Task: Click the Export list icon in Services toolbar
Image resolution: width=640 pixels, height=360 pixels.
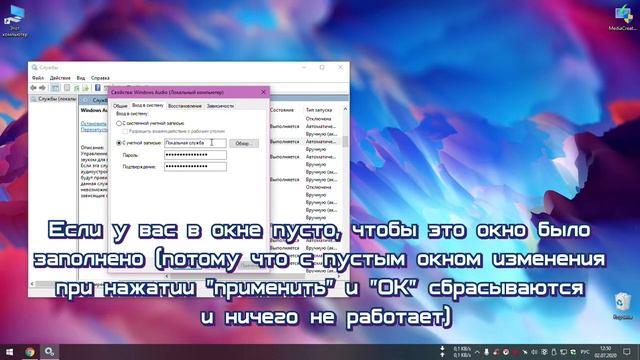Action: pos(85,88)
